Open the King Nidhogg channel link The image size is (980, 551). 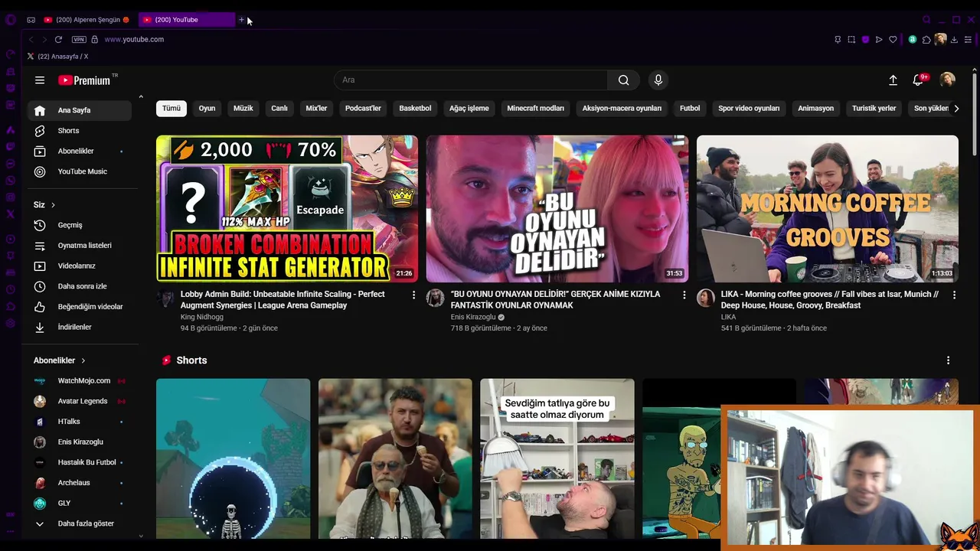coord(202,317)
